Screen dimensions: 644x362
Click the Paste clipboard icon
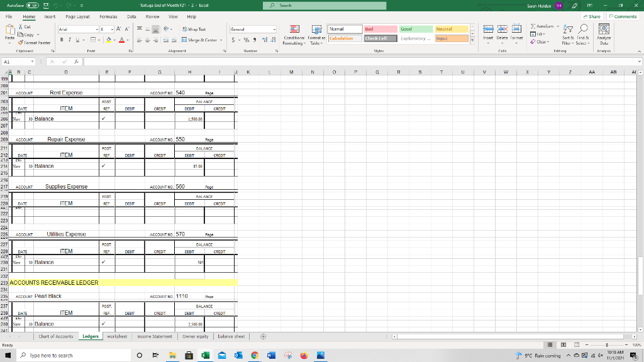[9, 30]
